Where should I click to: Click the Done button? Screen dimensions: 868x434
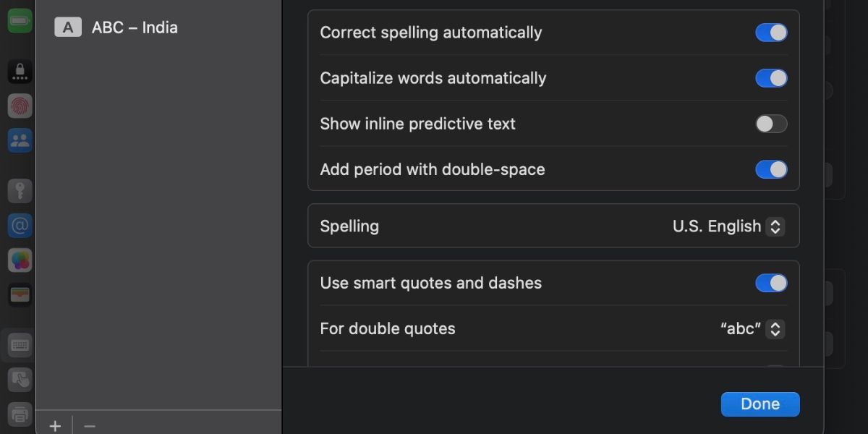(760, 404)
